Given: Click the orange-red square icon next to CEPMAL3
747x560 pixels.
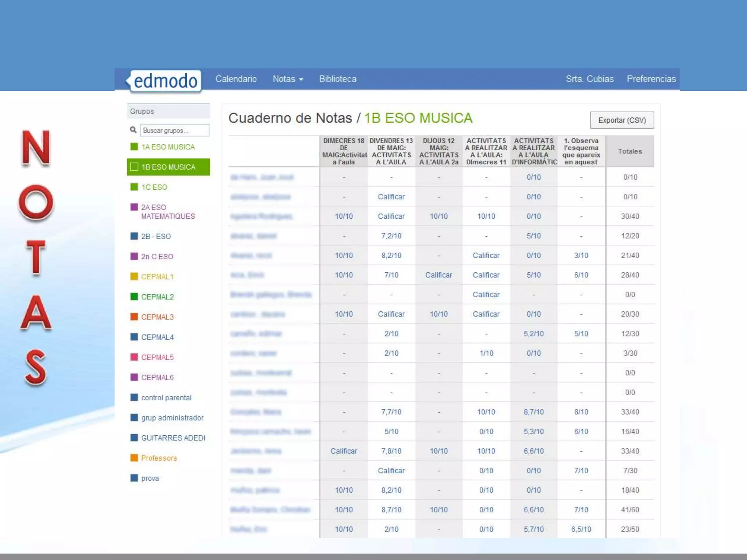Looking at the screenshot, I should [x=134, y=316].
